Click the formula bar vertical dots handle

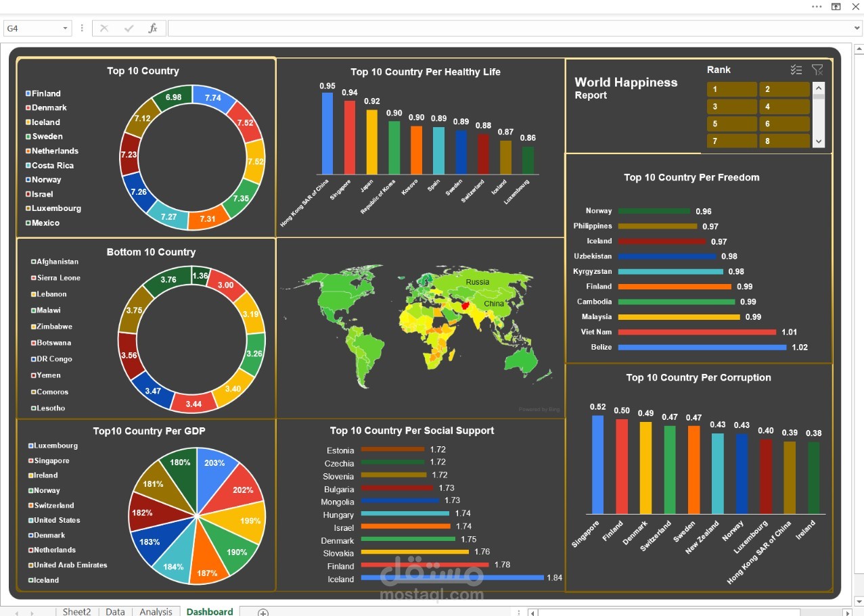point(82,28)
